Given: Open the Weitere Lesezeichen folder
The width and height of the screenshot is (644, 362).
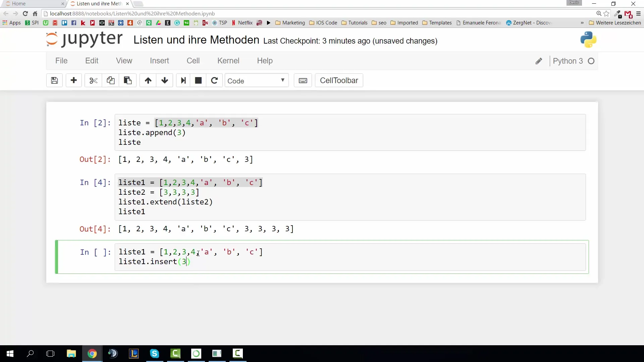Looking at the screenshot, I should click(x=615, y=23).
